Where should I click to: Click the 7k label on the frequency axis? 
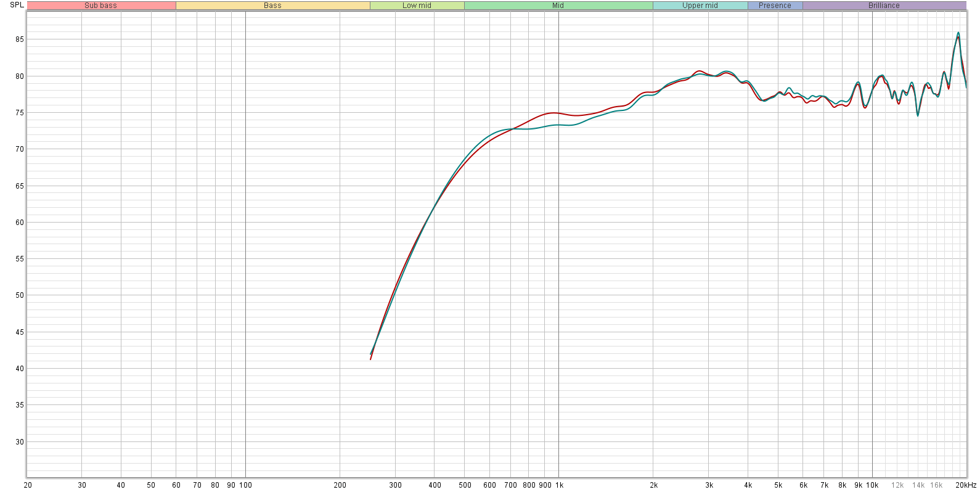[824, 485]
